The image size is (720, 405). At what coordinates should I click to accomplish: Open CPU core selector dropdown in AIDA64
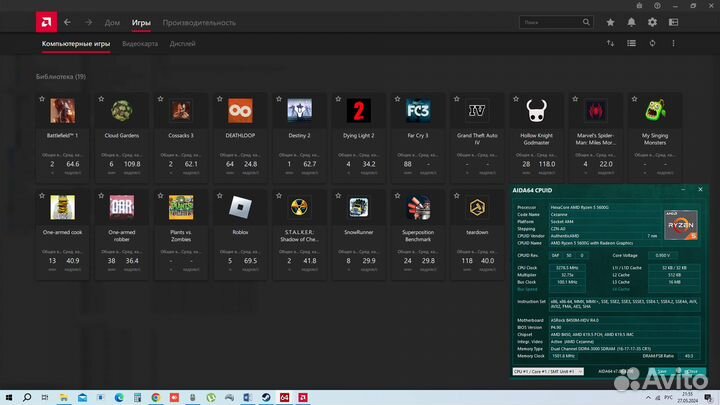(x=548, y=371)
